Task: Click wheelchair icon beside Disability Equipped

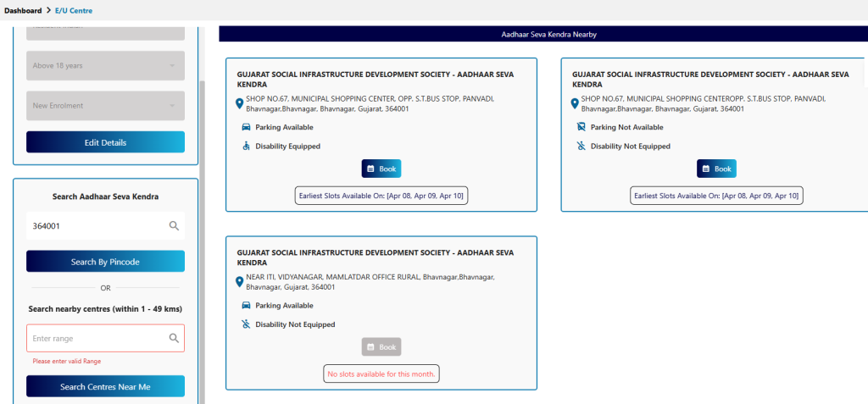Action: pos(246,146)
